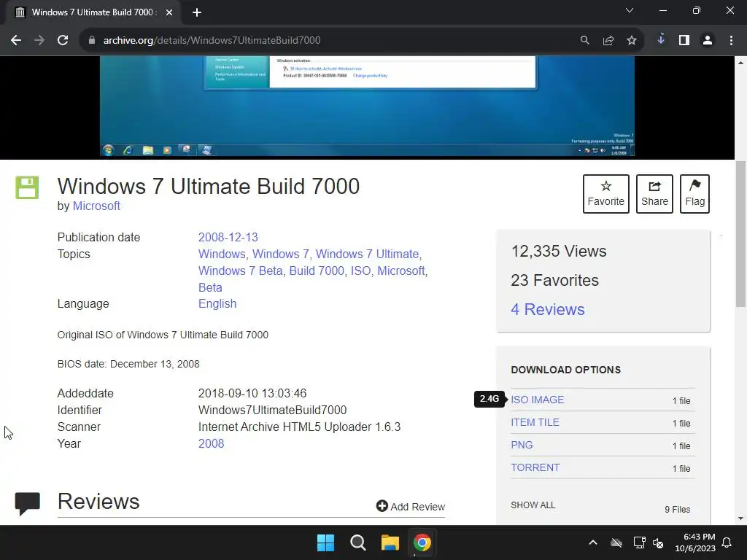
Task: Open the Chrome downloads indicator
Action: tap(661, 40)
